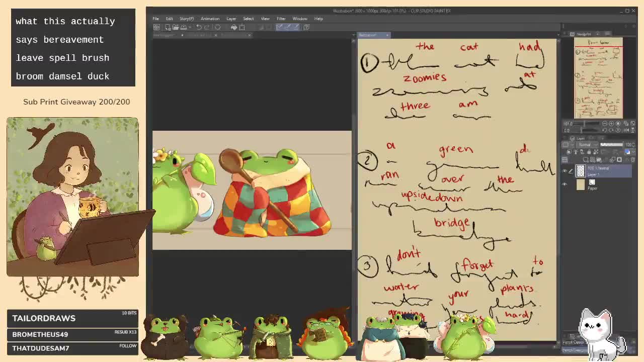Toggle set as draft layer icon
Viewport: 644px width, 362px height.
(581, 152)
